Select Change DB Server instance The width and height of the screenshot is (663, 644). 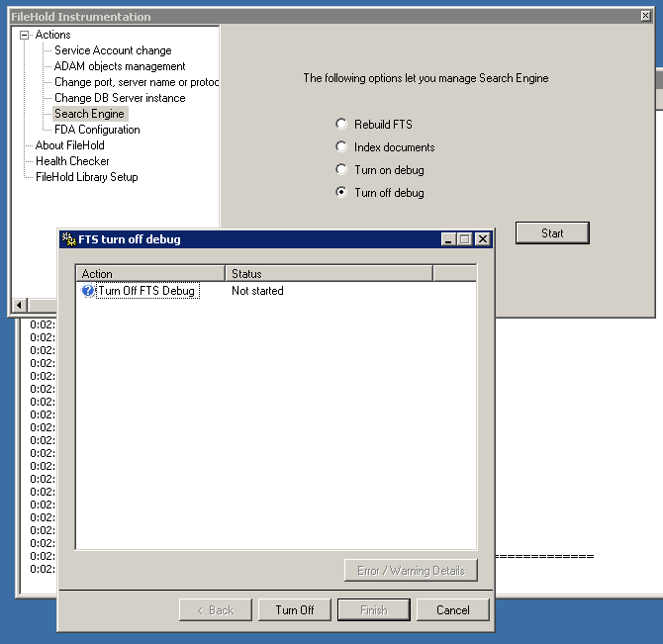[x=120, y=98]
